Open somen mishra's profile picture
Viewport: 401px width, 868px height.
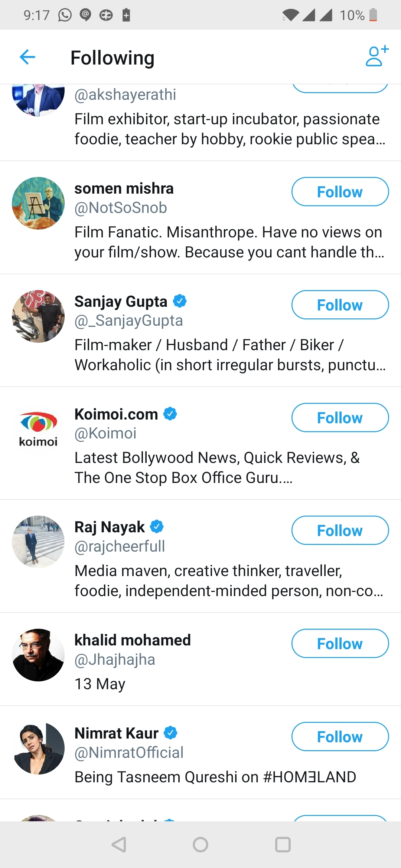[38, 203]
